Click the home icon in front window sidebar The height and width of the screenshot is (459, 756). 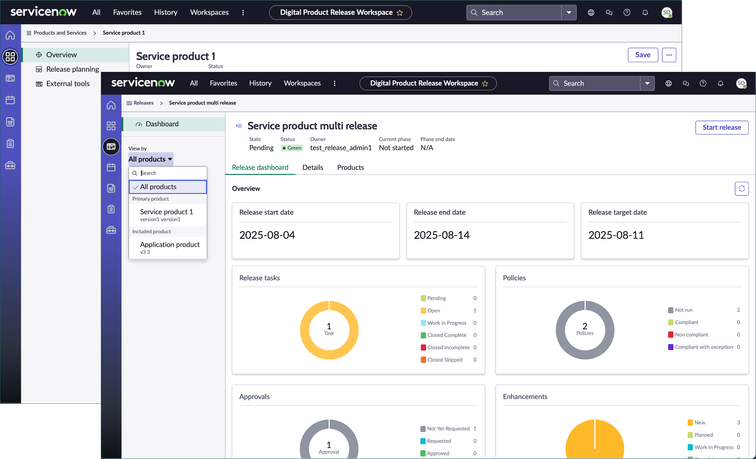(111, 105)
